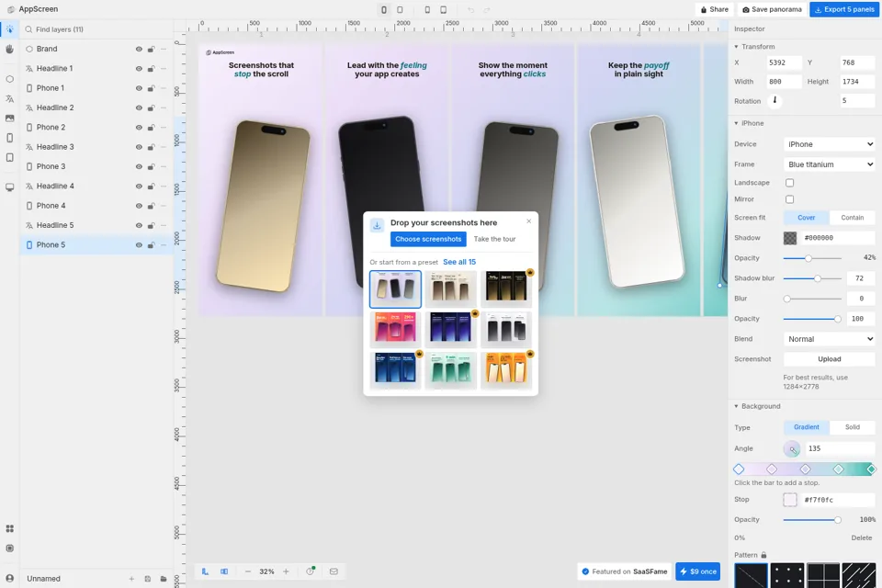The height and width of the screenshot is (588, 882).
Task: Click the redo arrow in top toolbar
Action: tap(487, 9)
